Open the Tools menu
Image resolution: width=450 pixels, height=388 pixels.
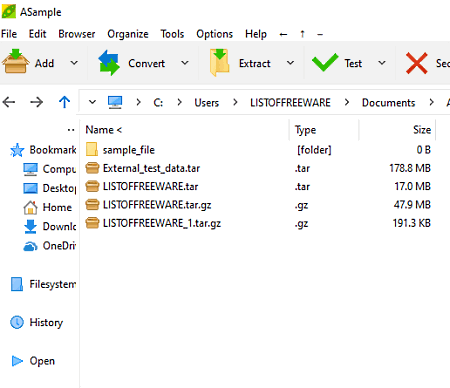tap(172, 34)
